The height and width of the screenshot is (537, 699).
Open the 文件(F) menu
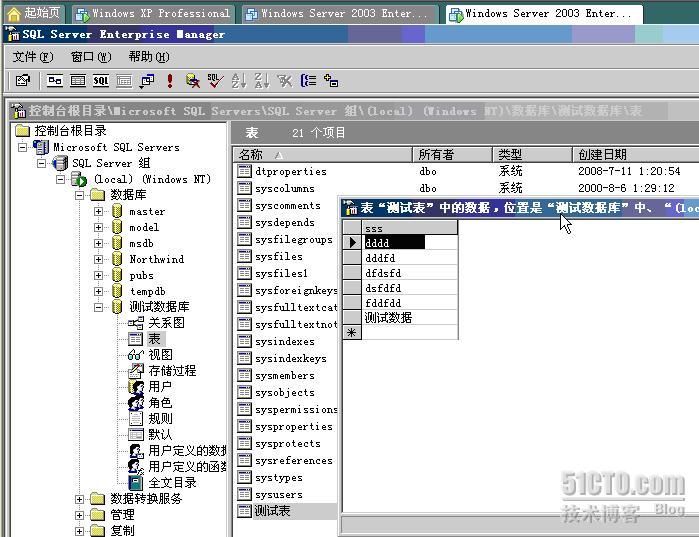33,57
